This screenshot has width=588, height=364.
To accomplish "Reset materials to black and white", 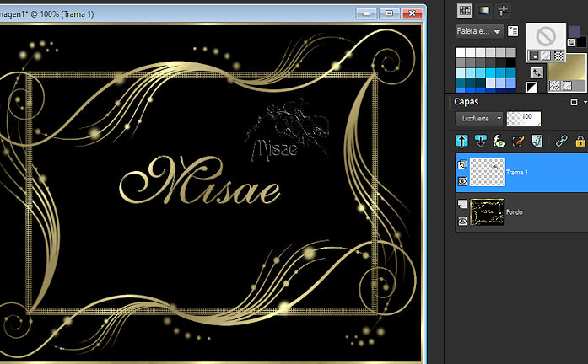I will 532,87.
